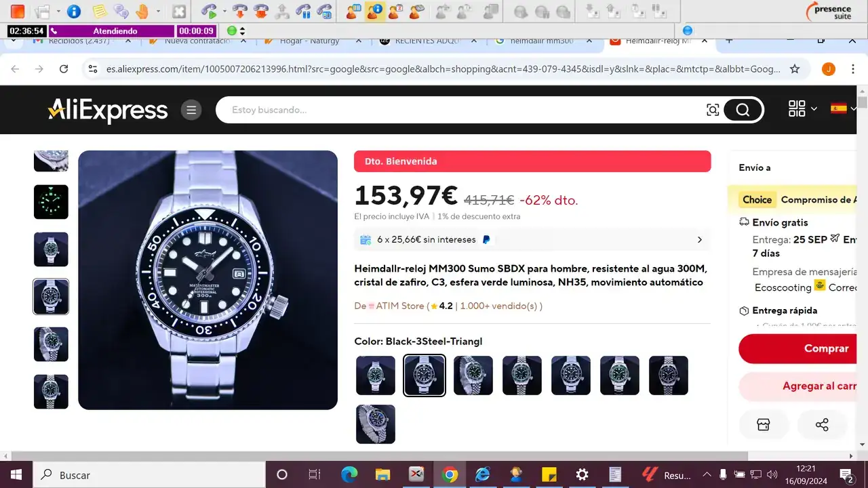The width and height of the screenshot is (868, 488).
Task: Click the black search magnifier button
Action: pos(743,110)
